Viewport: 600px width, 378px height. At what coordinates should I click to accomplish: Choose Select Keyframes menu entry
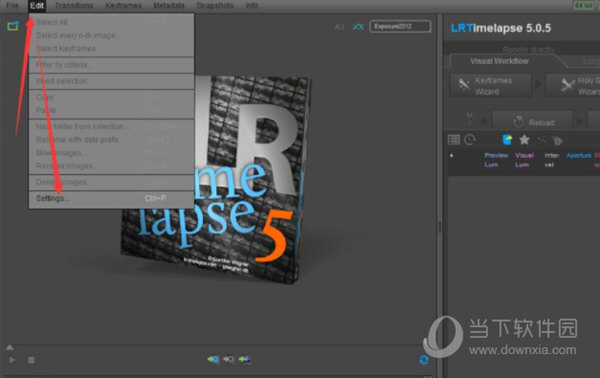coord(111,49)
